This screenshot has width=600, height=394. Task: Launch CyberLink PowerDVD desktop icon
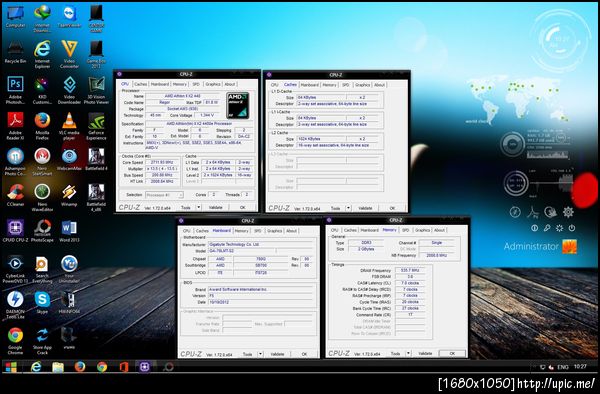[x=15, y=270]
